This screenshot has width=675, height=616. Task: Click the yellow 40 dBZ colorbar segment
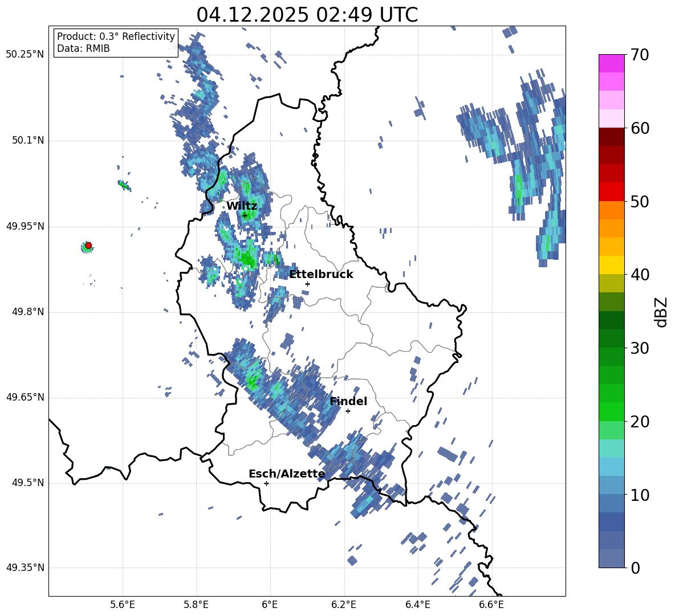(x=611, y=265)
